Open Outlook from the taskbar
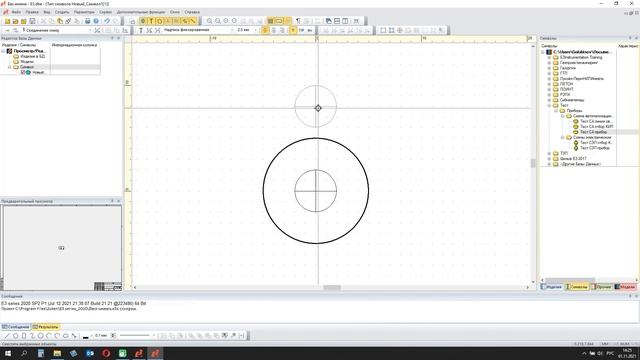Screen dimensions: 640x360 pos(90,353)
